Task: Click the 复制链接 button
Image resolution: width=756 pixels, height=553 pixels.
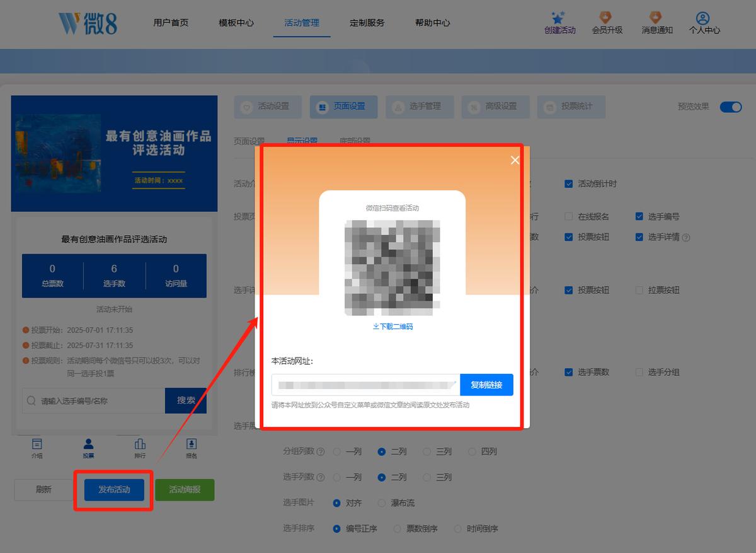Action: [x=486, y=385]
